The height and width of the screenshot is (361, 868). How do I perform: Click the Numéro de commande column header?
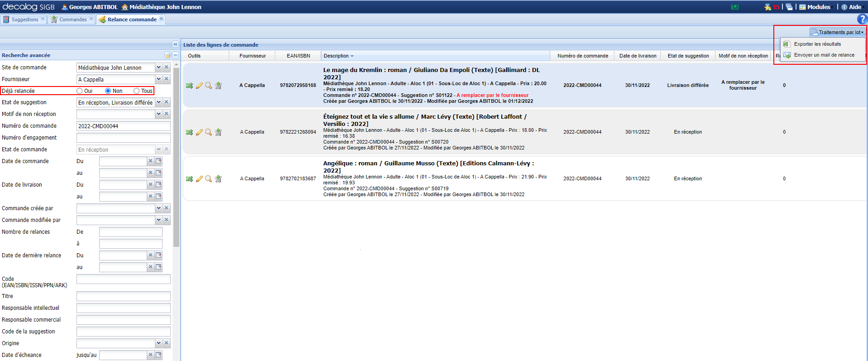click(583, 56)
